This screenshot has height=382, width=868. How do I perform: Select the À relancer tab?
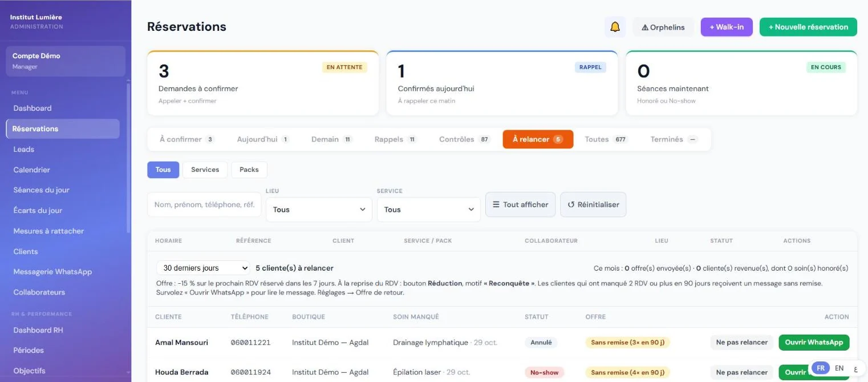point(538,139)
